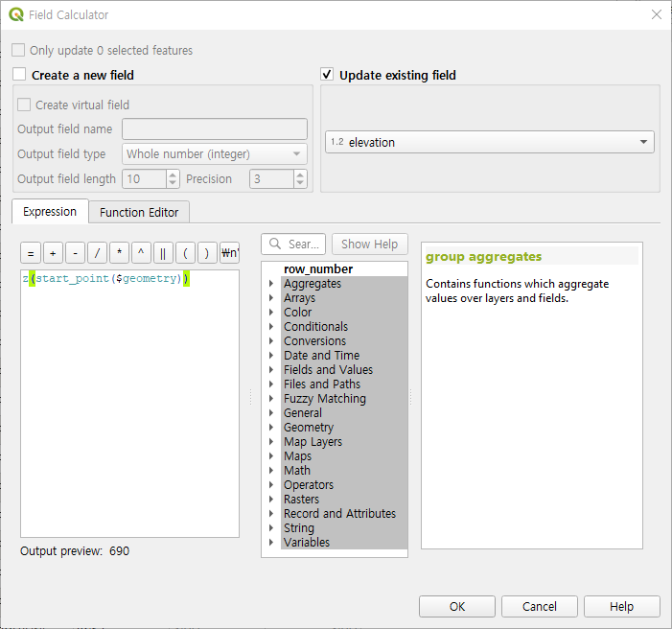The height and width of the screenshot is (629, 672).
Task: Close the Field Calculator dialog
Action: coord(656,14)
